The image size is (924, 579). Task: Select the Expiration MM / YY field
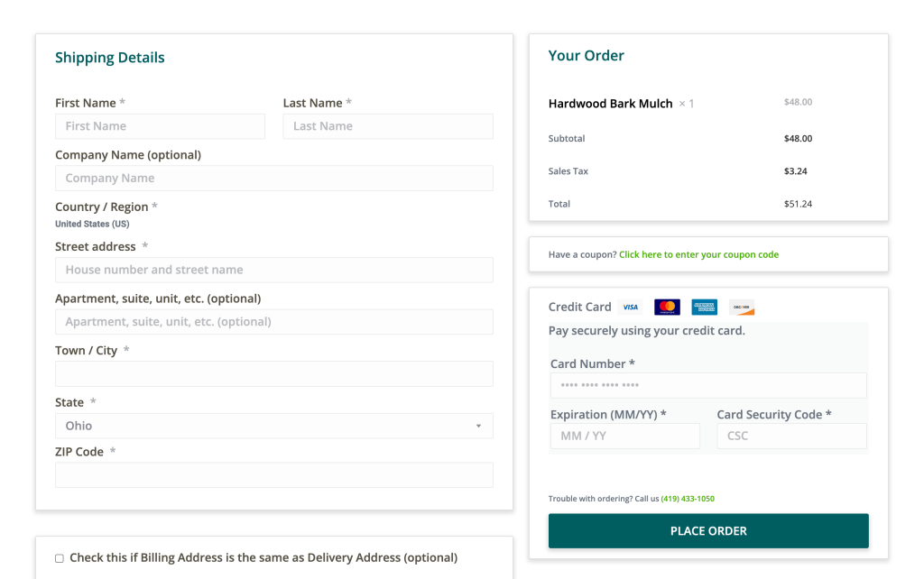pos(624,436)
